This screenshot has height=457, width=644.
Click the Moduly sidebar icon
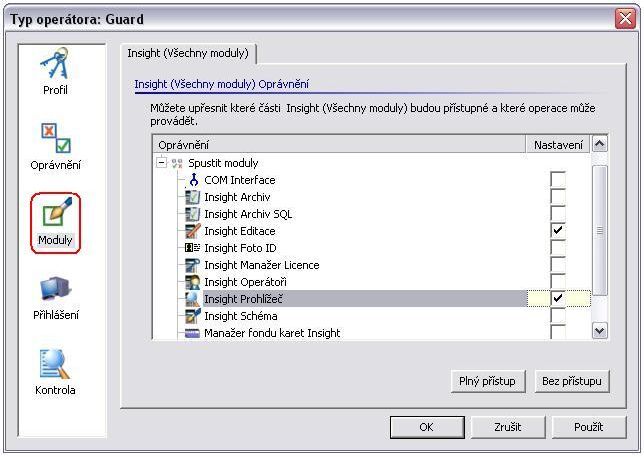pos(56,213)
